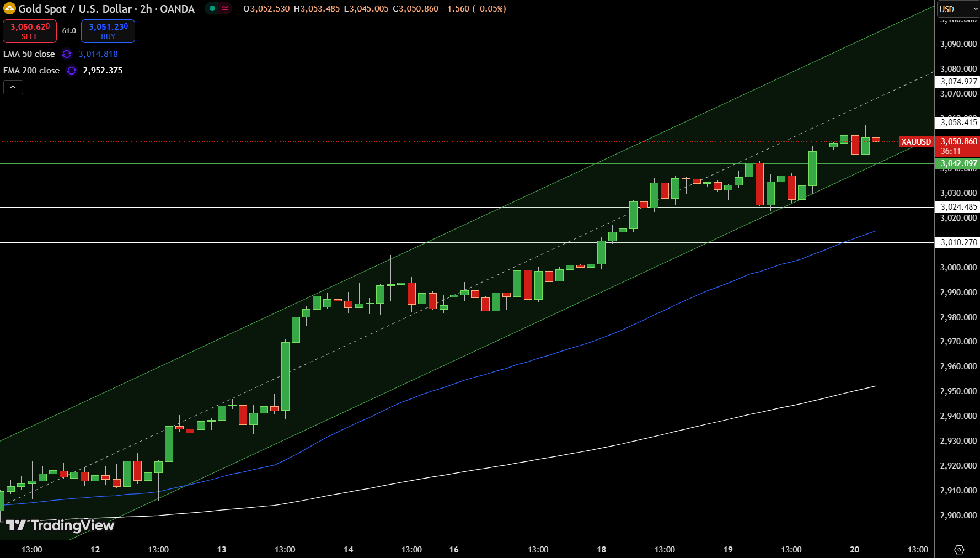The image size is (980, 558).
Task: Click the 3,024.485 price axis label
Action: pyautogui.click(x=958, y=207)
